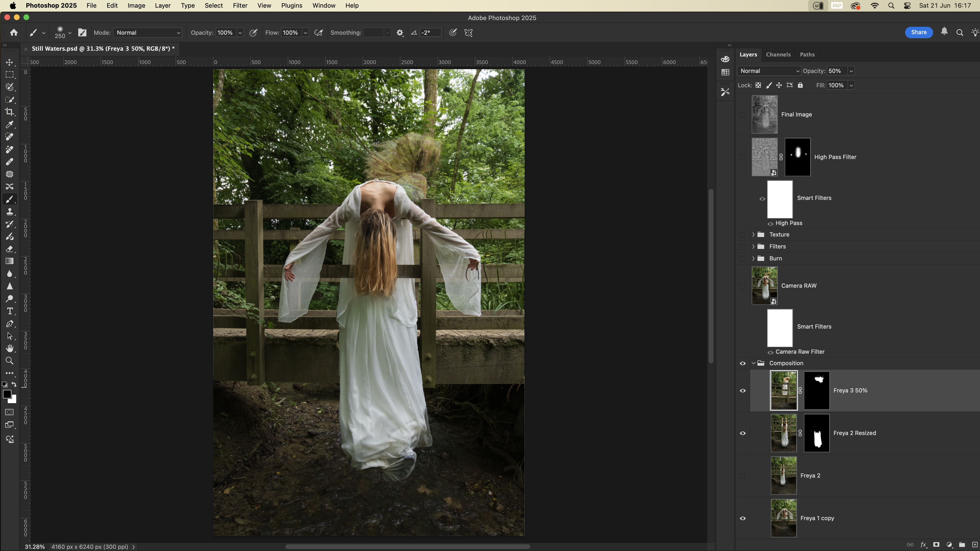Select the Horizontal Type tool
Viewport: 980px width, 551px height.
click(10, 311)
